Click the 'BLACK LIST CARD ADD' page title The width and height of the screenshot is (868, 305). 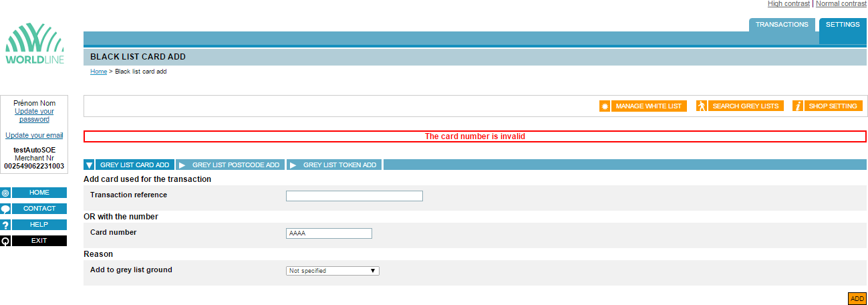tap(138, 57)
